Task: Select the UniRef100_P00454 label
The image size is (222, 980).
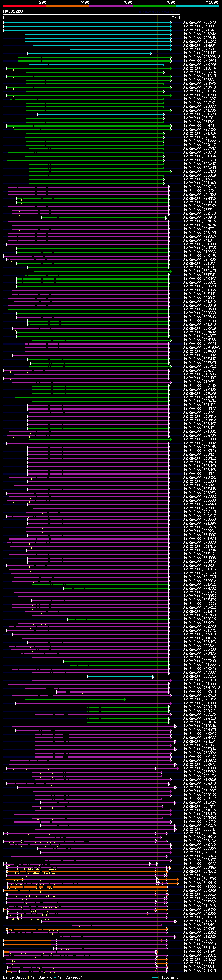Action: (x=199, y=401)
